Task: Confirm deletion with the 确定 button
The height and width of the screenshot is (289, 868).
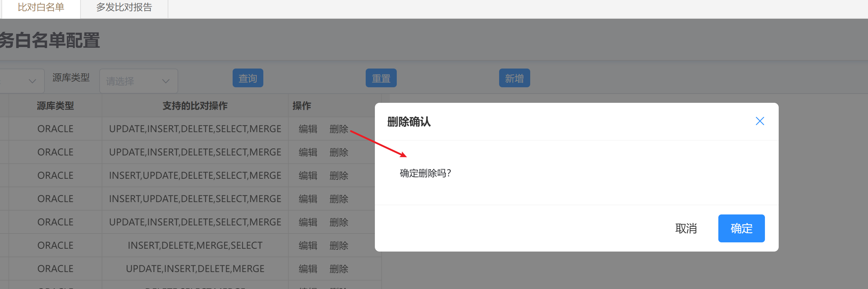Action: (741, 228)
